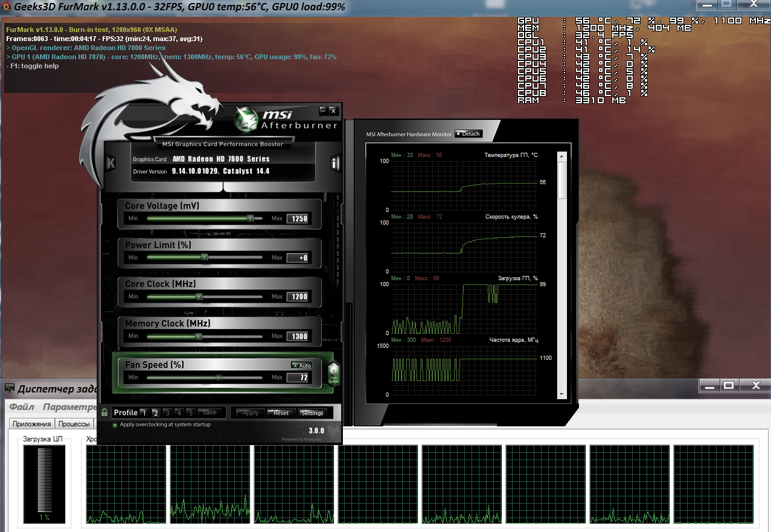Click the 'OpenGL renderer: AMD Radeon HD 7800 Series' line
The width and height of the screenshot is (771, 532).
(x=86, y=48)
